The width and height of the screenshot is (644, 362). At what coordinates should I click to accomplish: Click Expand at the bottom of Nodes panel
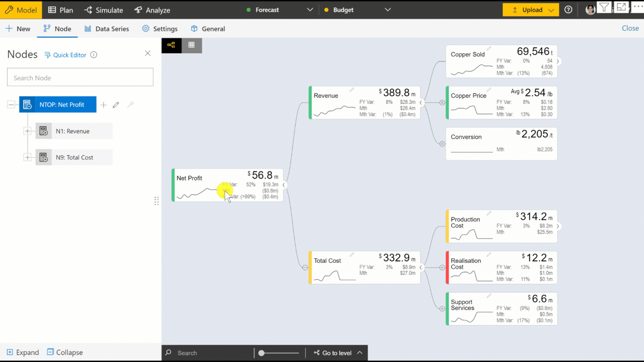pyautogui.click(x=23, y=352)
